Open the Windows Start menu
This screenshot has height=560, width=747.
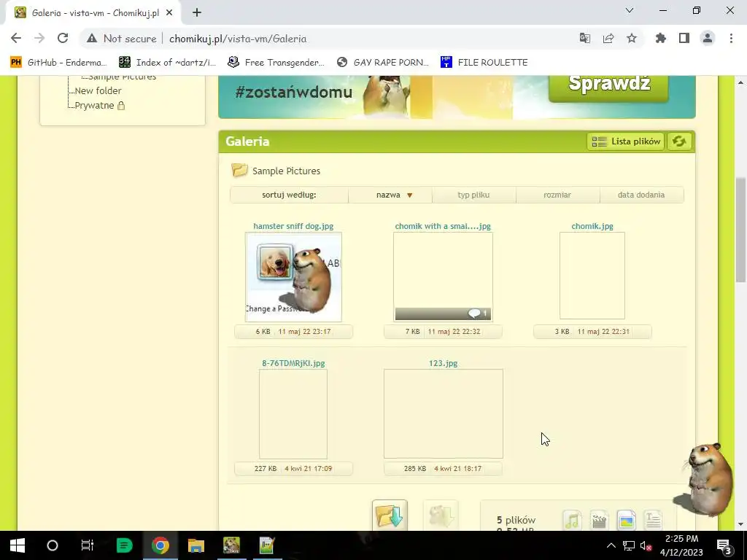18,545
